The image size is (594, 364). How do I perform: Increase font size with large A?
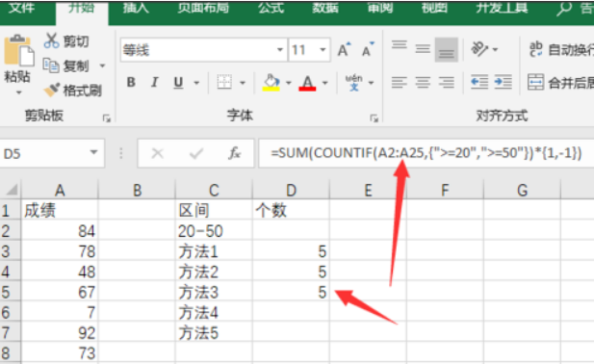click(x=345, y=50)
